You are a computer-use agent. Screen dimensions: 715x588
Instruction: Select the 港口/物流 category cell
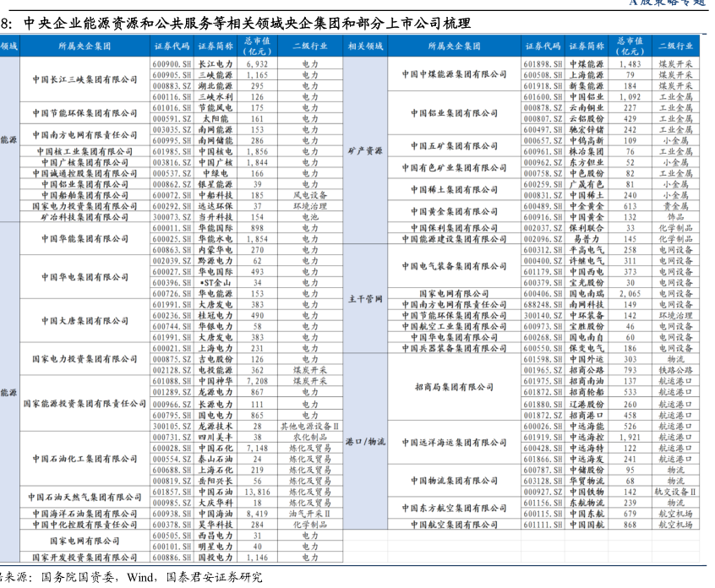(x=365, y=441)
